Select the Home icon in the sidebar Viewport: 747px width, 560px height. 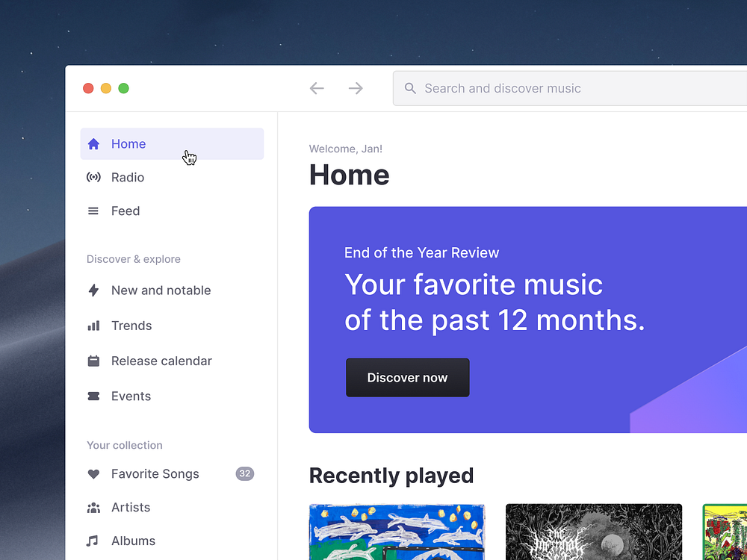pos(93,143)
